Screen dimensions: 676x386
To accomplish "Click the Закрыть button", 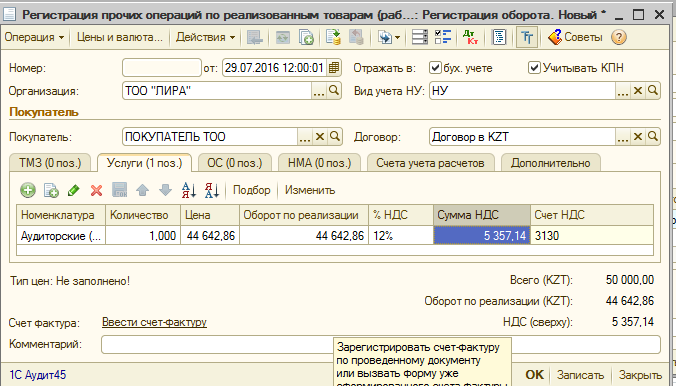I will (x=640, y=375).
